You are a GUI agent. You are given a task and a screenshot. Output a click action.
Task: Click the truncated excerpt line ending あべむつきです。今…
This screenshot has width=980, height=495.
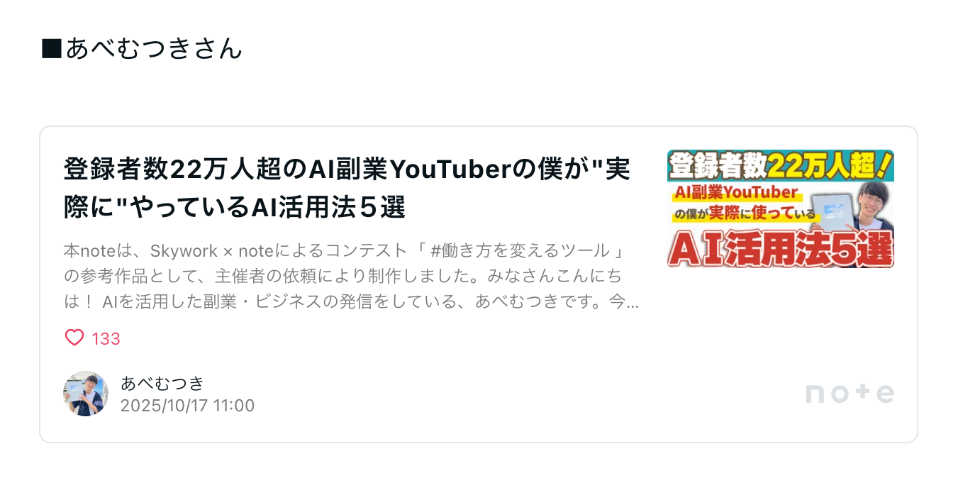click(x=351, y=302)
